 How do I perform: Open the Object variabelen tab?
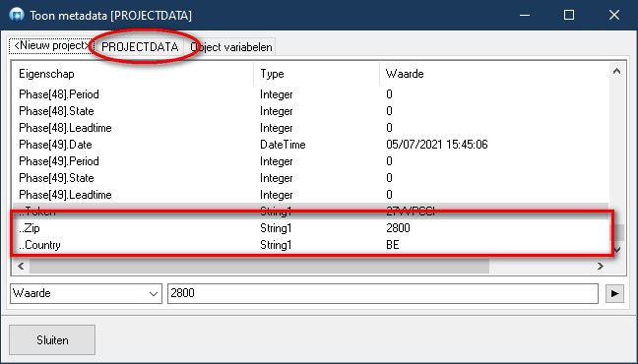[x=230, y=47]
